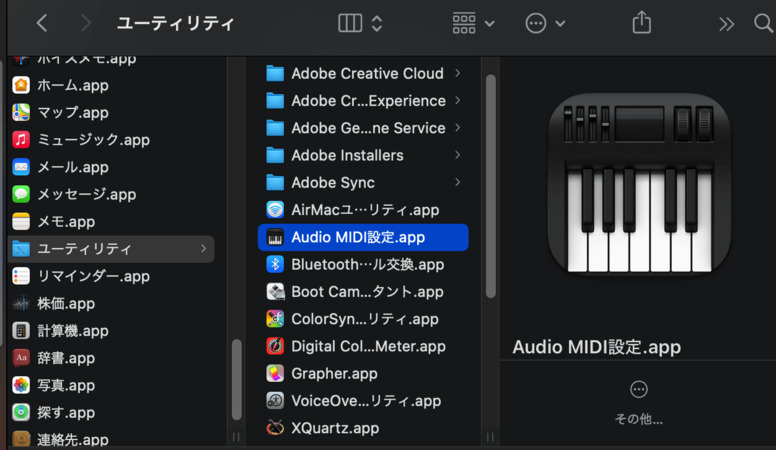This screenshot has width=776, height=450.
Task: Select メール.app icon
Action: [x=21, y=167]
